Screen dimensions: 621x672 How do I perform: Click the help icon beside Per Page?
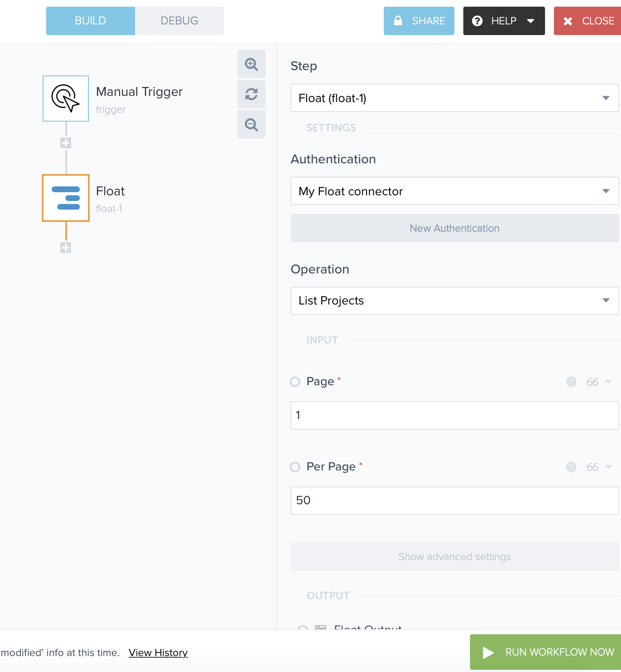571,467
